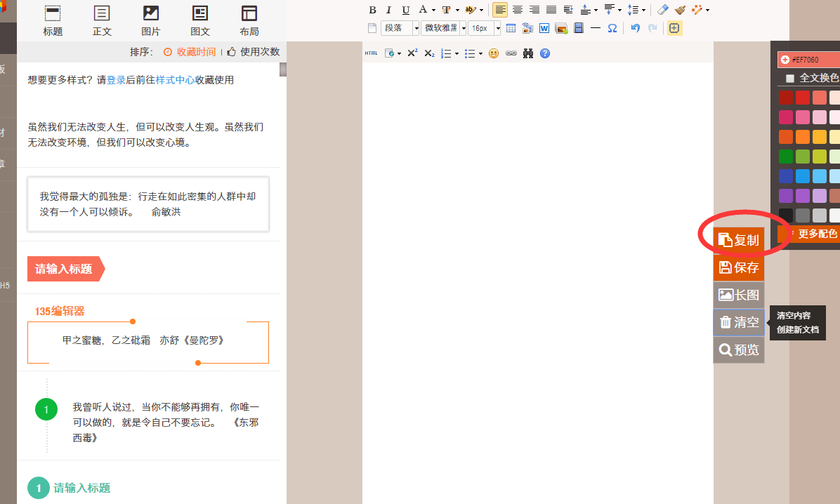The height and width of the screenshot is (504, 840).
Task: Click the subscript X₂ icon
Action: (429, 53)
